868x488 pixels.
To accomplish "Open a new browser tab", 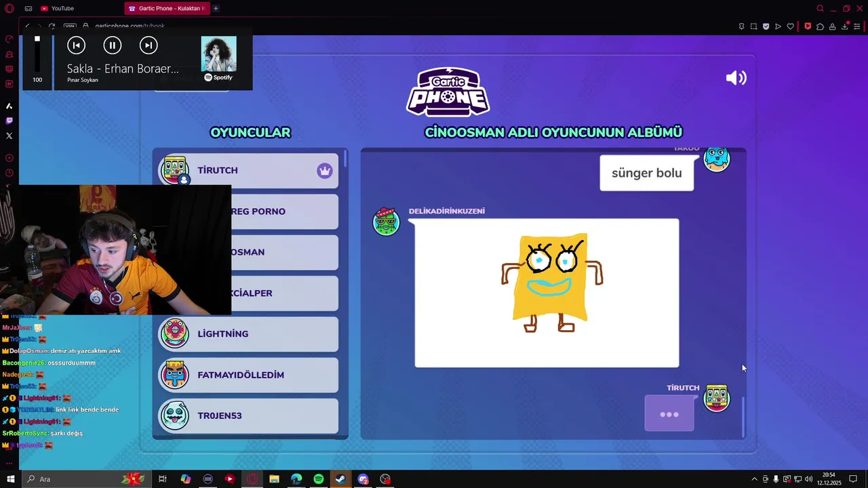I will pos(216,8).
